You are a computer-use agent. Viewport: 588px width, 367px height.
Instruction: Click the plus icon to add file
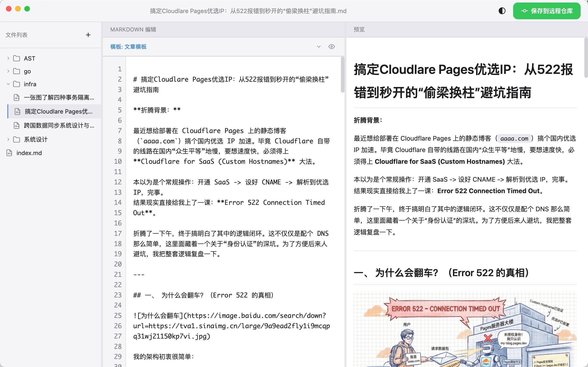tap(88, 35)
